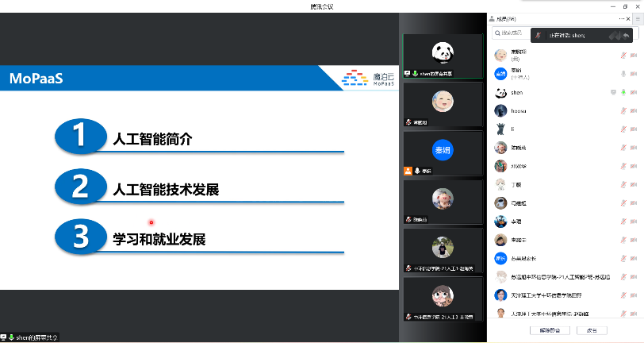Select the blue 泰玥 avatar video tile
The width and height of the screenshot is (644, 343).
[x=443, y=151]
